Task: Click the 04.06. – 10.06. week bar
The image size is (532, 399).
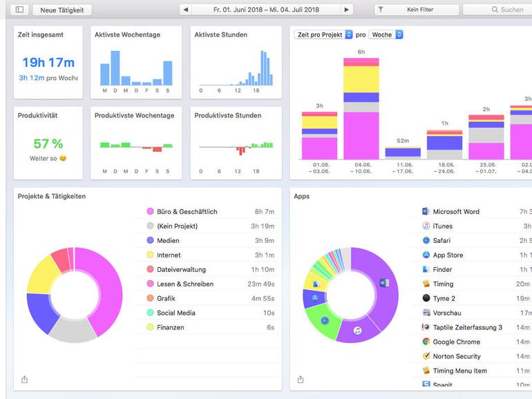Action: pos(361,108)
